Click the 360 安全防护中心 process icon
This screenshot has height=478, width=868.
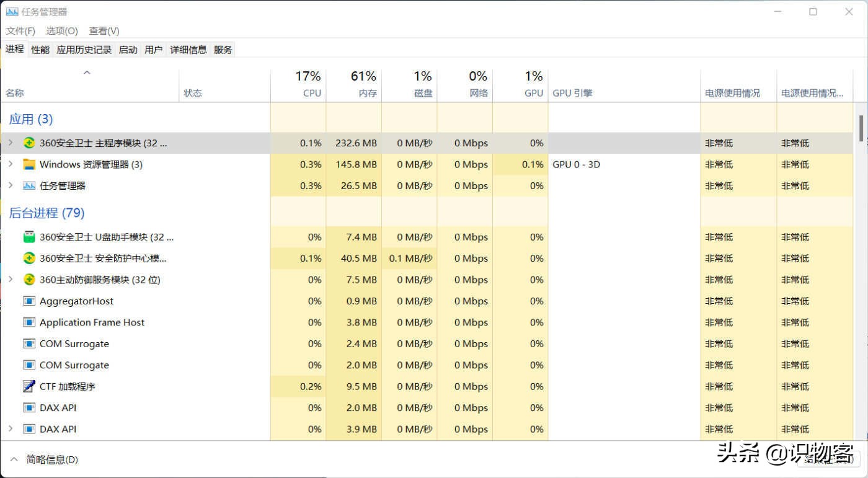[29, 259]
